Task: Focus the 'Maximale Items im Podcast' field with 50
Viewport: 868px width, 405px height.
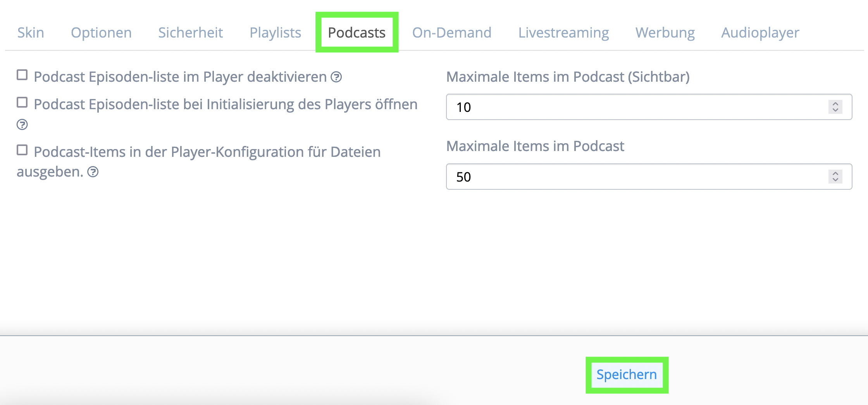Action: 649,177
